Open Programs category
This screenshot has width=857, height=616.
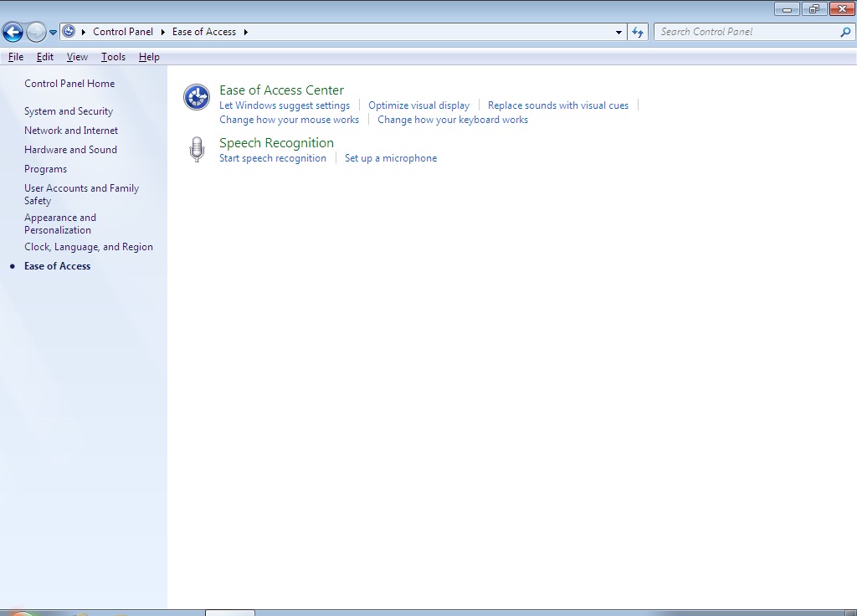(45, 169)
